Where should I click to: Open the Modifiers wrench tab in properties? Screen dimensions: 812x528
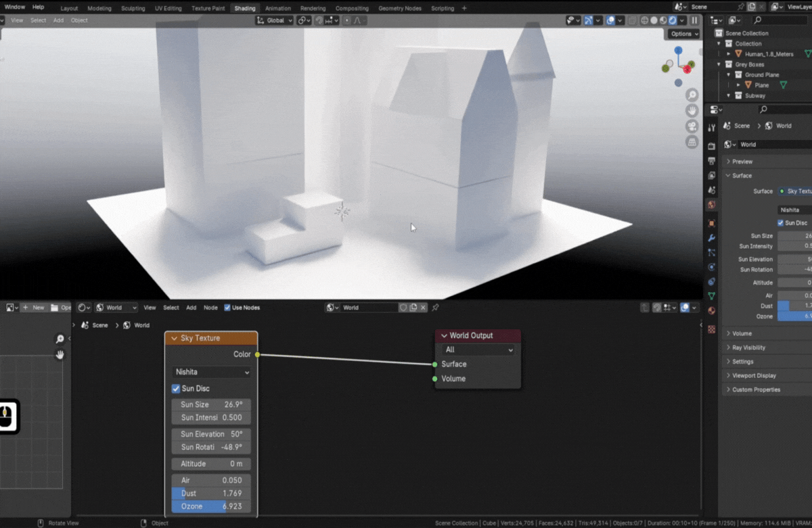[711, 238]
